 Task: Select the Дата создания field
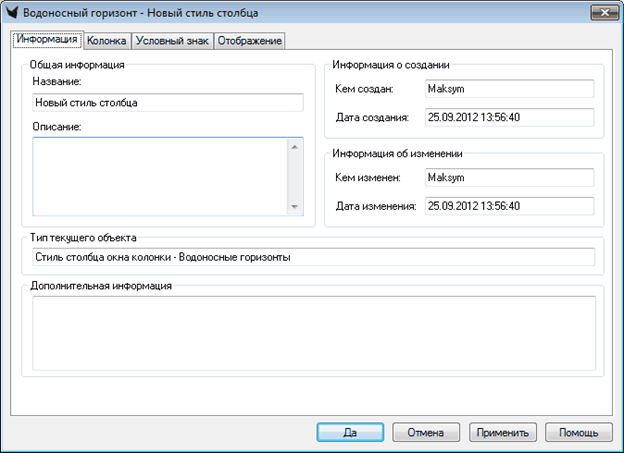(508, 118)
